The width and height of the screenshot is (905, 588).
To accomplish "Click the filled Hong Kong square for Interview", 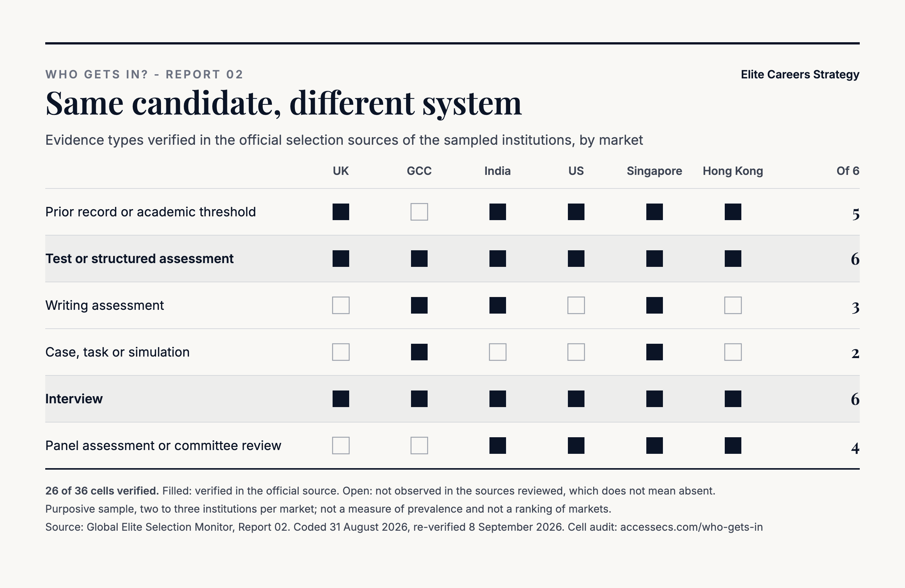I will click(733, 399).
